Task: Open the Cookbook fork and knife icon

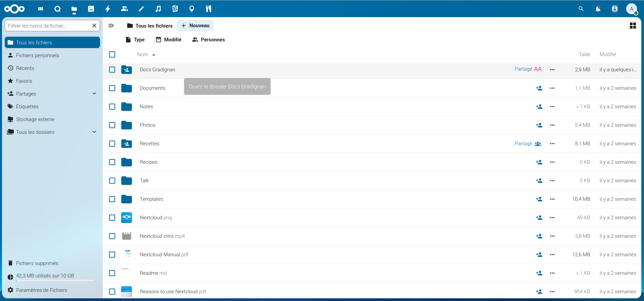Action: [209, 9]
